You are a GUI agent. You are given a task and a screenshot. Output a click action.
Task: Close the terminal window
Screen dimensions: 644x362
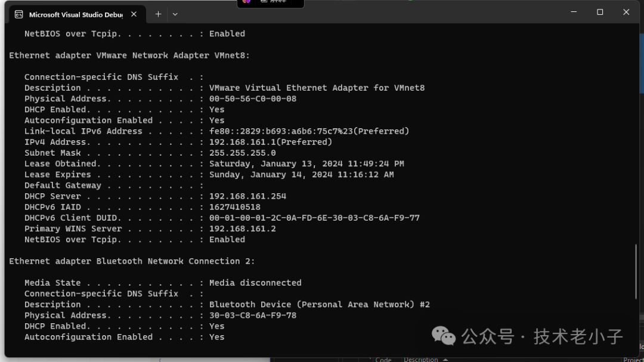click(626, 12)
